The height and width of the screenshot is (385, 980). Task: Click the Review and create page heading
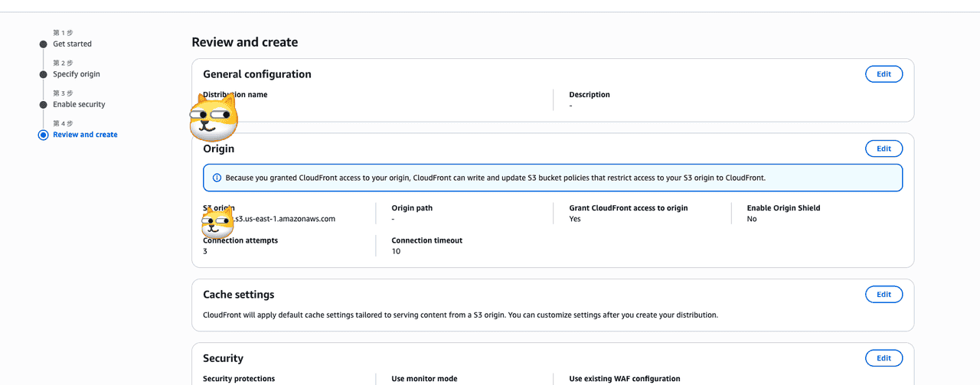[x=244, y=42]
